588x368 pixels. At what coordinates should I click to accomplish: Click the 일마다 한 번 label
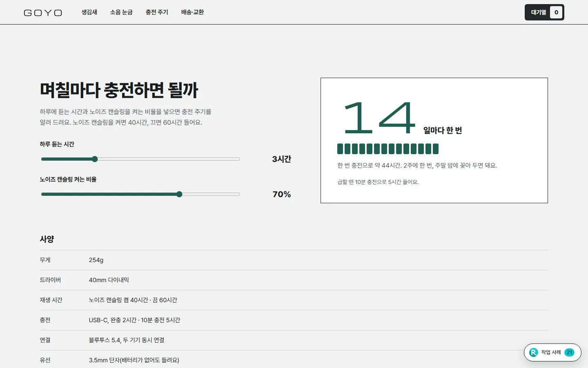click(x=443, y=130)
